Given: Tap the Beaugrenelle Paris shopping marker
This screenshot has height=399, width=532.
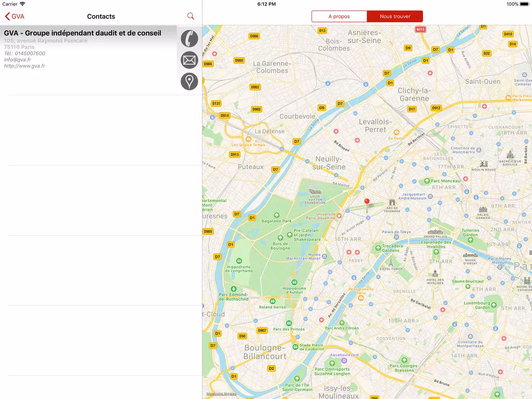Looking at the screenshot, I should click(x=361, y=298).
